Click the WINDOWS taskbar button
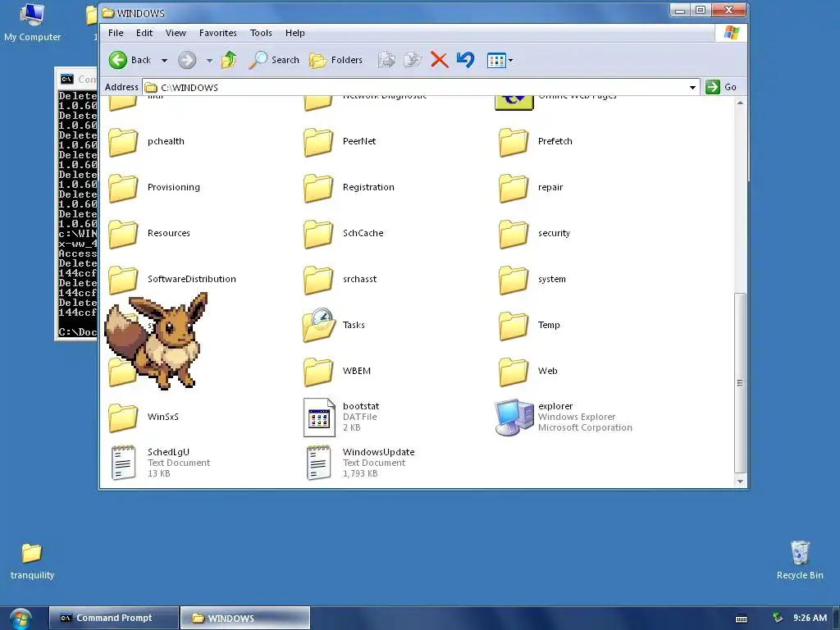This screenshot has height=630, width=840. [244, 618]
